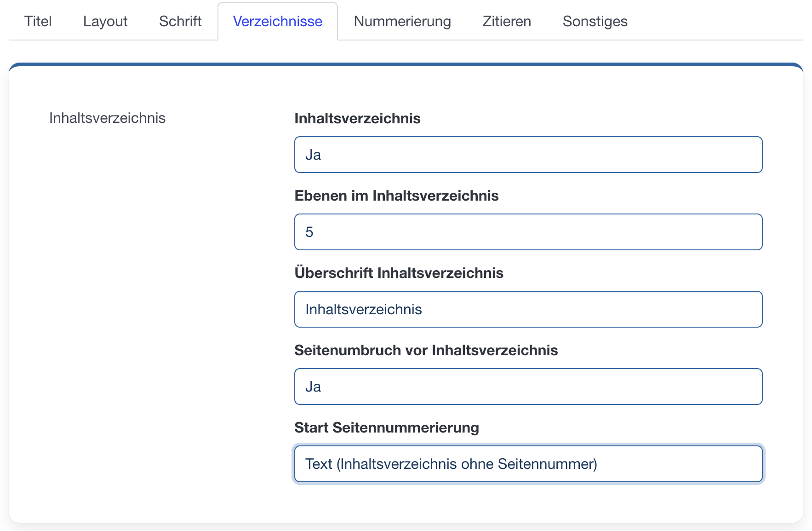Viewport: 812px width, 531px height.
Task: Click the Verzeichnisse tab
Action: coord(278,21)
